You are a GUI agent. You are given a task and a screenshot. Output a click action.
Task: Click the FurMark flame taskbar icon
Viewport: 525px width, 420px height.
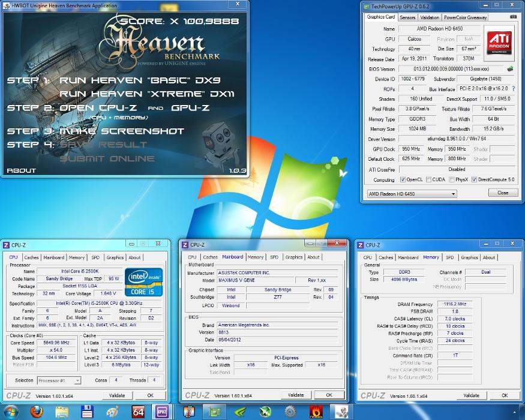(x=316, y=412)
